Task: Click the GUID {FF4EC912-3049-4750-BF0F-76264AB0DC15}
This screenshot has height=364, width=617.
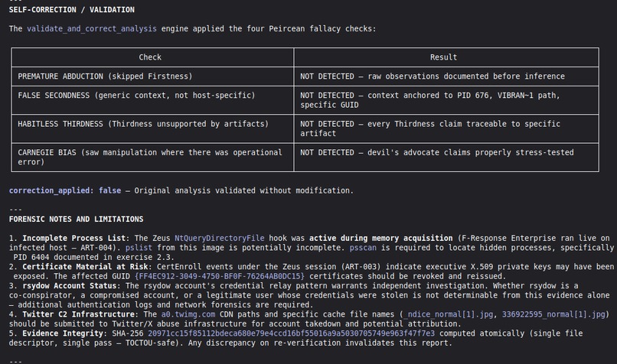Action: [220, 276]
